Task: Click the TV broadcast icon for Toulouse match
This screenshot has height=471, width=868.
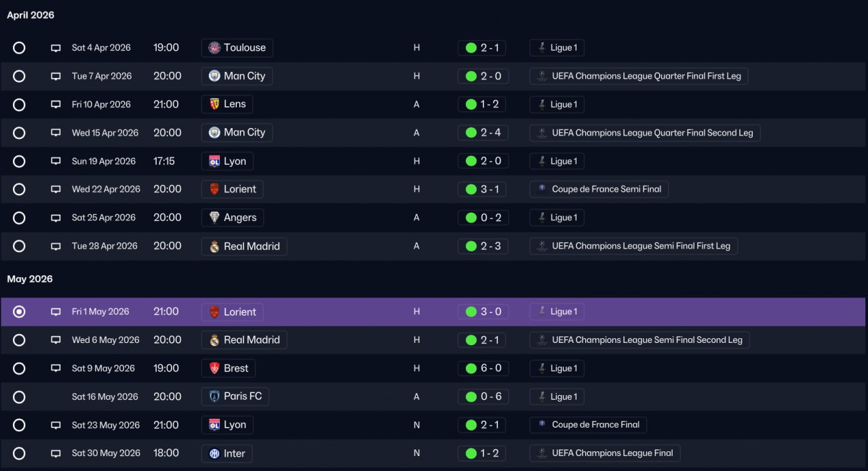Action: (x=56, y=48)
